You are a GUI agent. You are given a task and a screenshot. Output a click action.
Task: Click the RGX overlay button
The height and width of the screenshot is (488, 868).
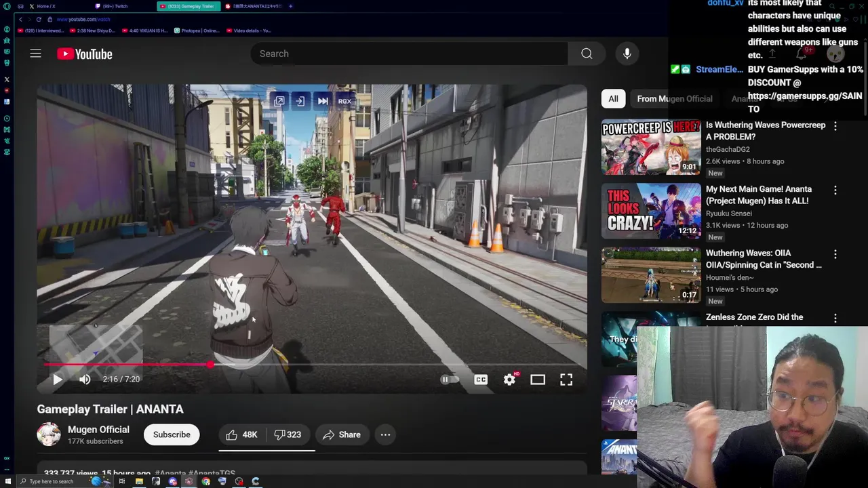click(344, 101)
